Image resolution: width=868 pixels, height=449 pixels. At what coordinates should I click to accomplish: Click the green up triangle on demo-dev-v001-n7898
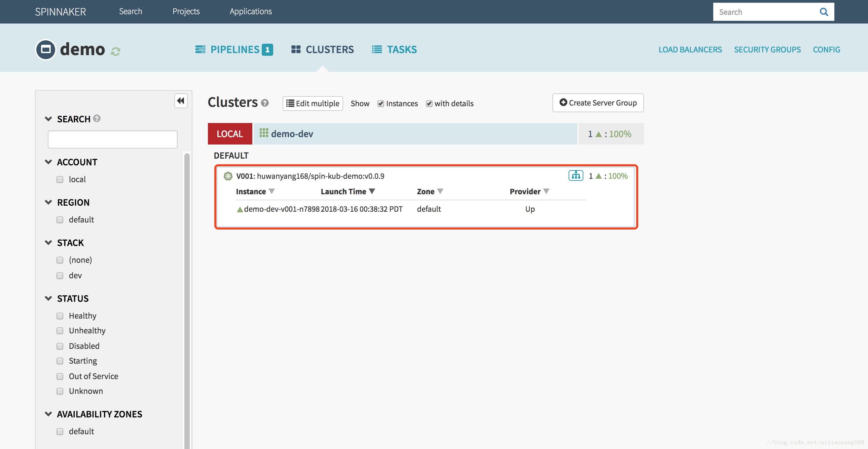click(x=240, y=210)
